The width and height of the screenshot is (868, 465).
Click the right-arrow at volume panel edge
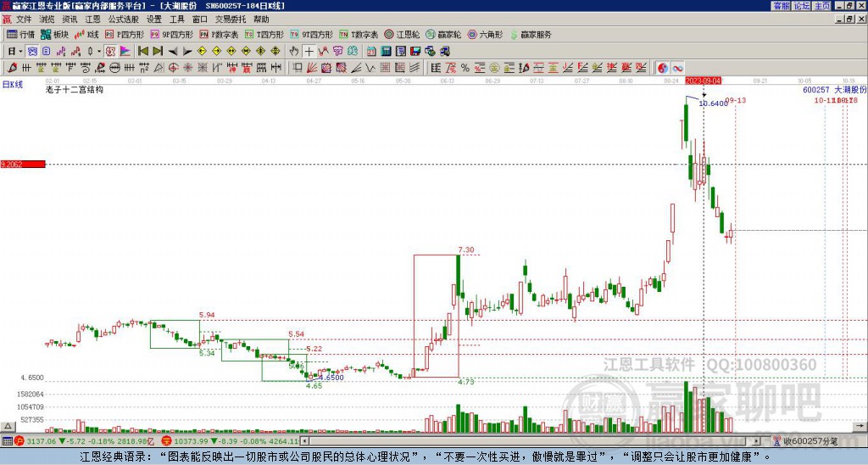[860, 426]
